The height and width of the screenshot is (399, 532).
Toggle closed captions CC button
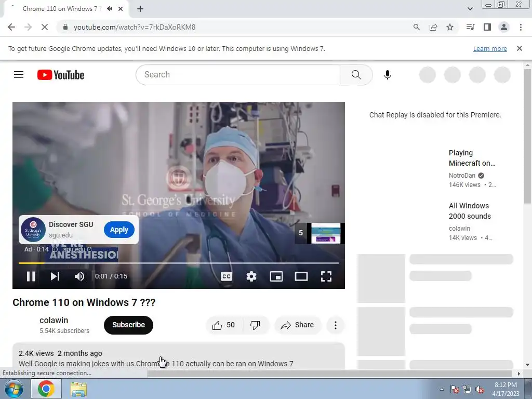point(227,276)
